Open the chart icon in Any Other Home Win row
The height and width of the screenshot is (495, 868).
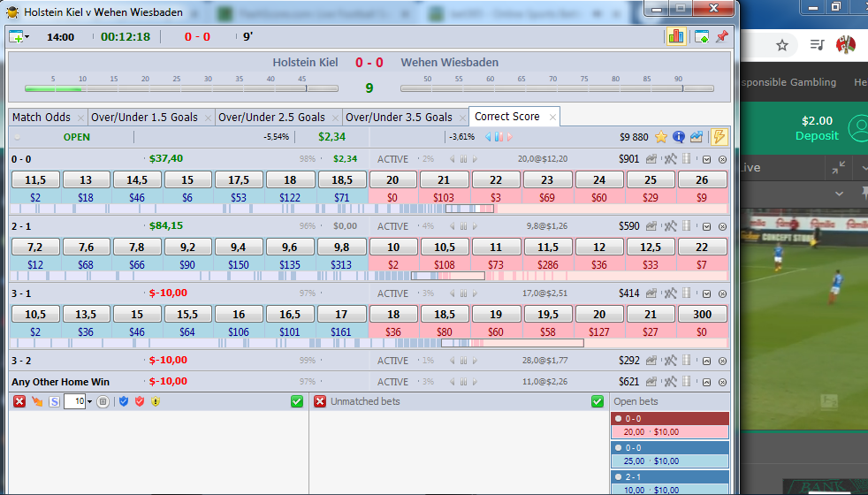point(651,382)
